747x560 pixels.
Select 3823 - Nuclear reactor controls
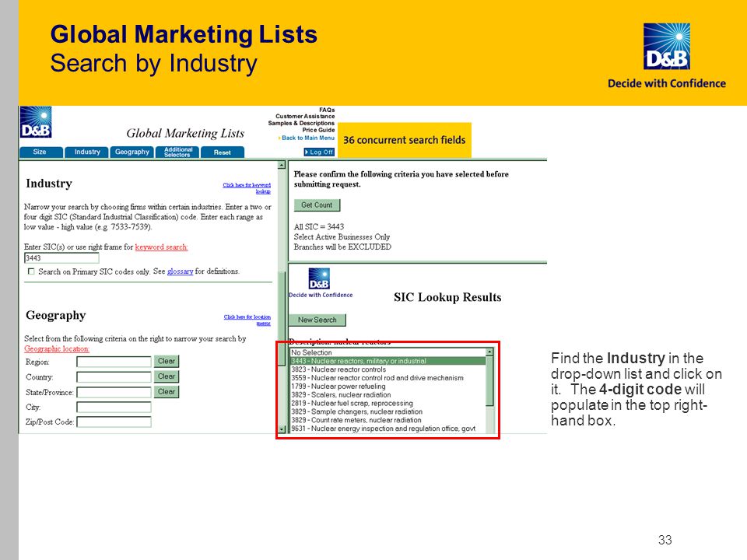pyautogui.click(x=388, y=369)
